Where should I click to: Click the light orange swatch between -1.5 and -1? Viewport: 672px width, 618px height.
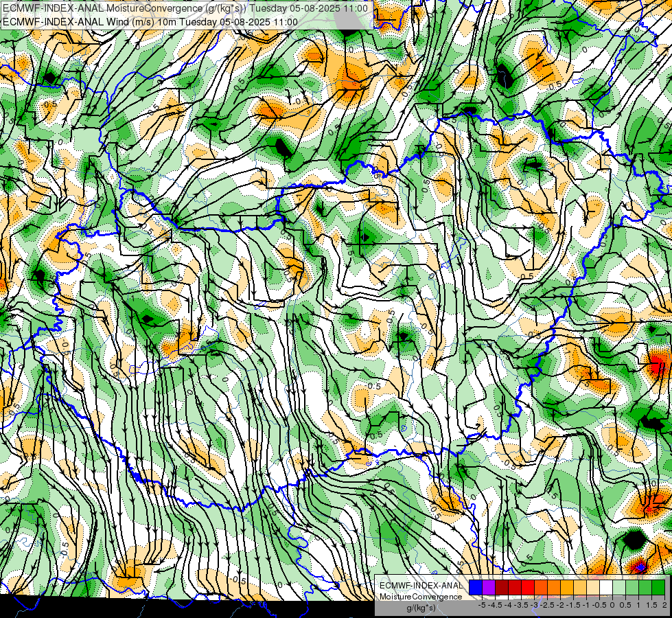pyautogui.click(x=580, y=588)
